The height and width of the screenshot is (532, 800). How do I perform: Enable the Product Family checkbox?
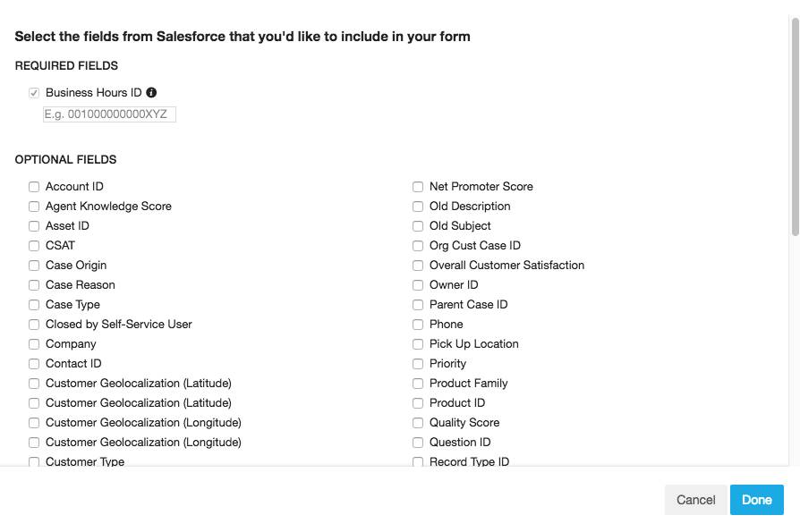[x=418, y=384]
